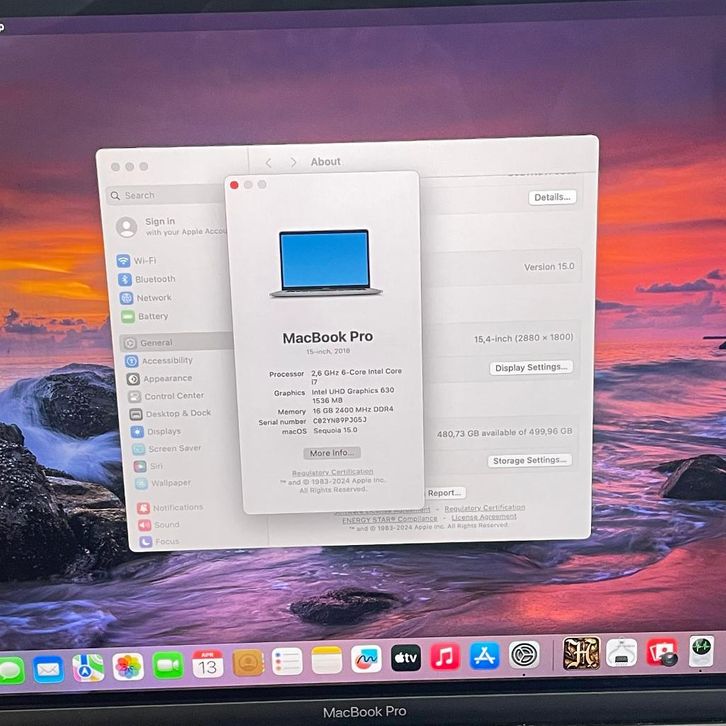This screenshot has height=726, width=726.
Task: Open Freeform app in the Dock
Action: [x=366, y=660]
